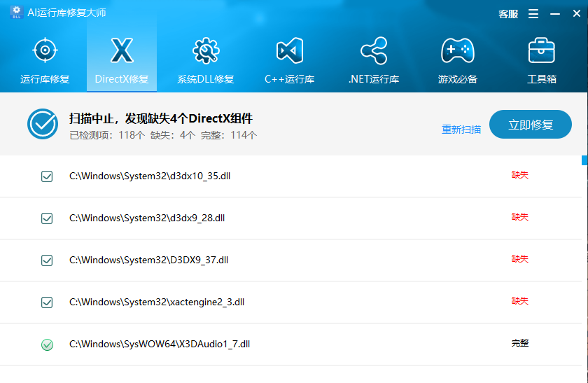This screenshot has height=383, width=588.
Task: Open the 游戏必备 gamepad icon
Action: pyautogui.click(x=458, y=50)
